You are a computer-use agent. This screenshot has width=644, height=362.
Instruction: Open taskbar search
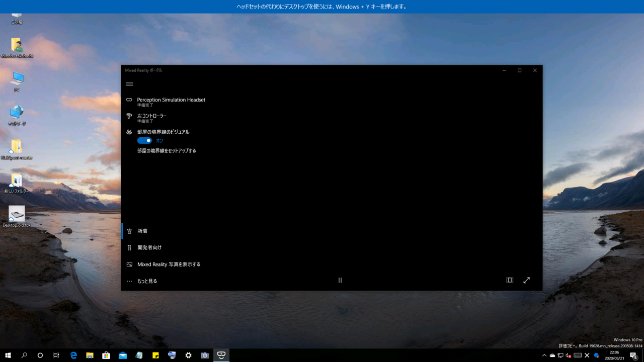click(x=24, y=355)
